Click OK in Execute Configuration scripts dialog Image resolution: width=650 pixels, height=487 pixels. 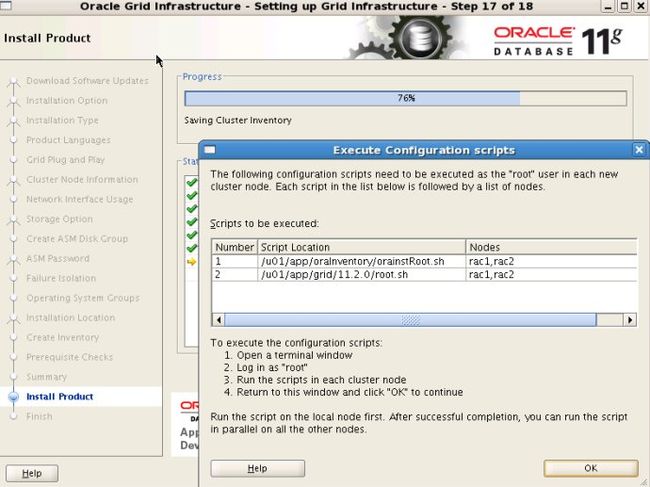click(591, 468)
